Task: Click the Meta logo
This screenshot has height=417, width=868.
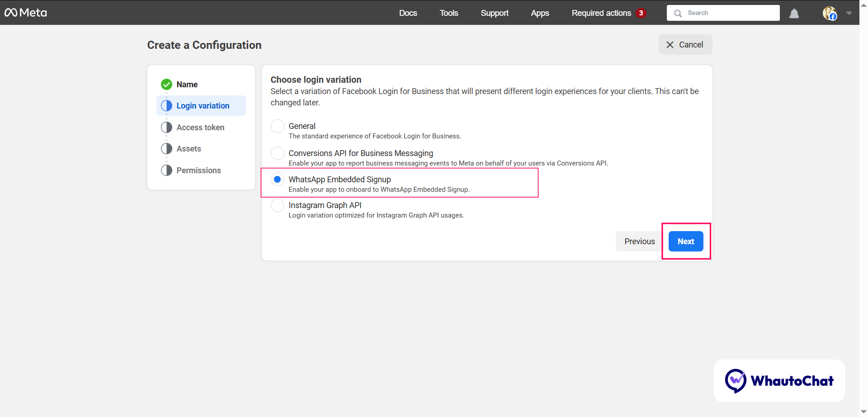Action: (x=26, y=13)
